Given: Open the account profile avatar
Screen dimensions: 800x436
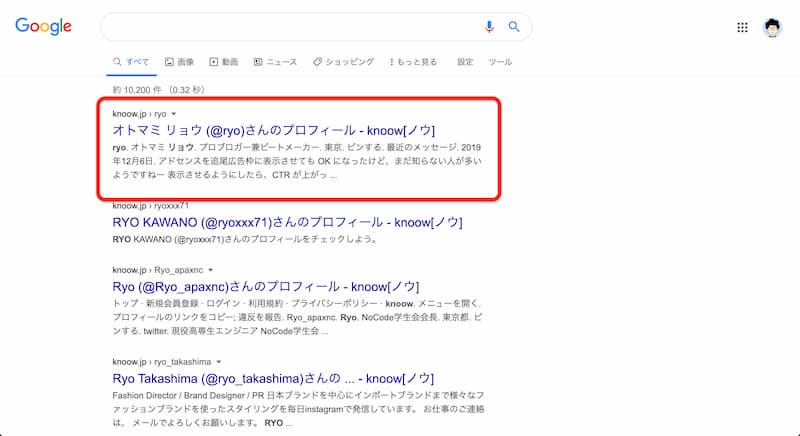Looking at the screenshot, I should point(772,28).
